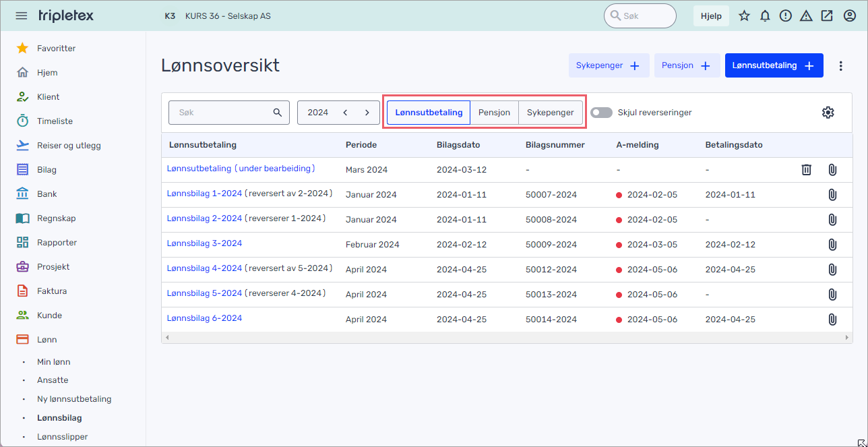Image resolution: width=868 pixels, height=447 pixels.
Task: Open Lønnsbilag 3-2024 link
Action: [x=204, y=243]
